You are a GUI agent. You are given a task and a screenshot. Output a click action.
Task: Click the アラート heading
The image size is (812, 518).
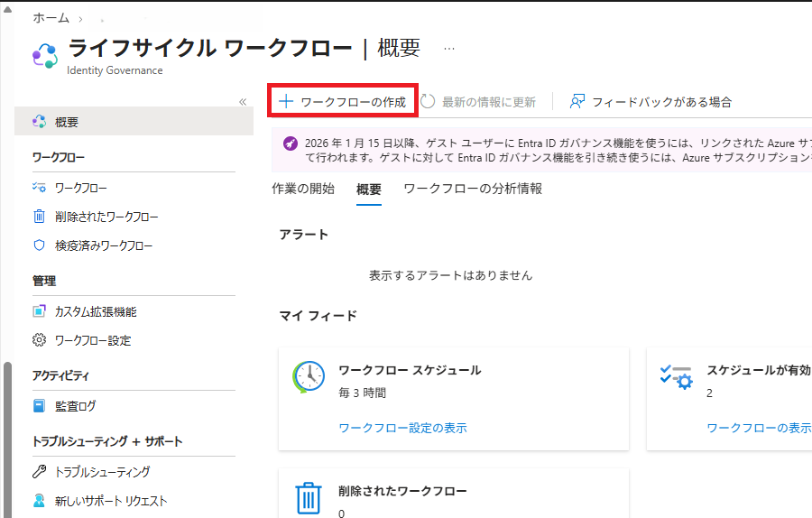pos(303,235)
